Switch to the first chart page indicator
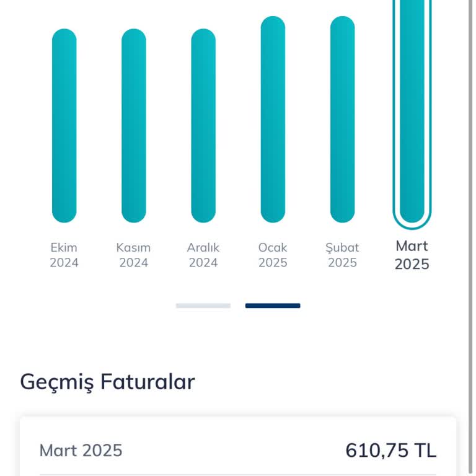The width and height of the screenshot is (476, 476). [203, 306]
